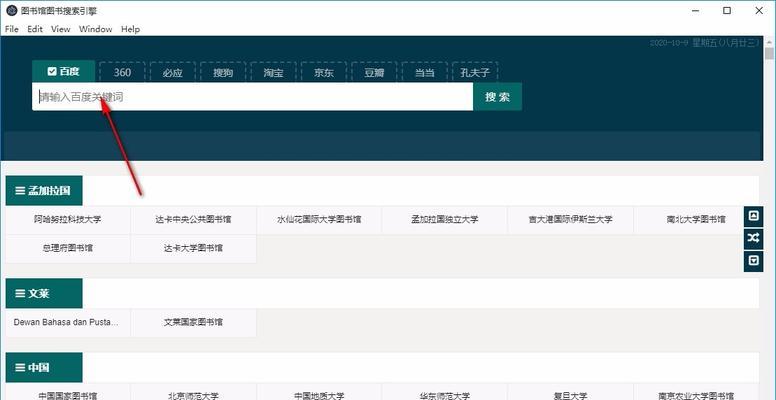Open 南北大学图书馆 link
776x400 pixels.
pyautogui.click(x=695, y=219)
